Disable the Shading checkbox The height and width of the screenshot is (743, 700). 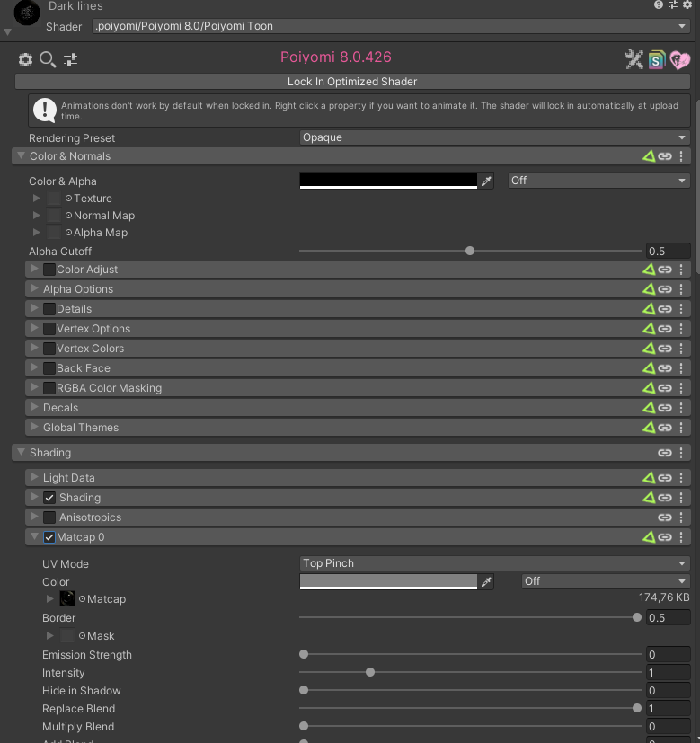pyautogui.click(x=49, y=498)
